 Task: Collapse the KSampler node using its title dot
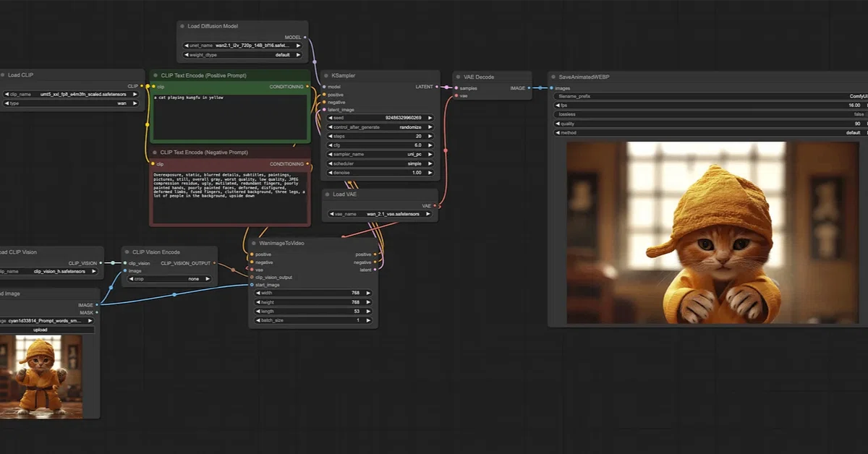pos(327,75)
